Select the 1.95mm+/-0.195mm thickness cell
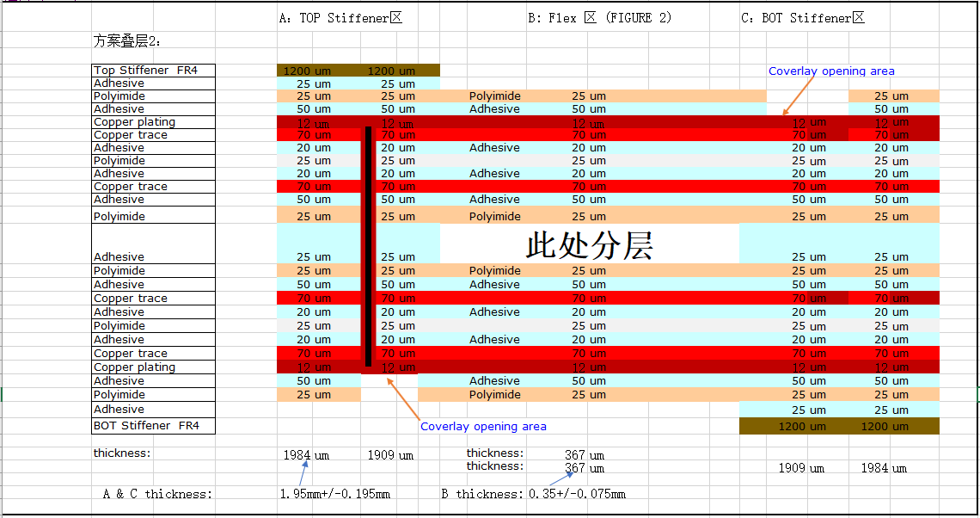This screenshot has height=518, width=980. coord(334,494)
